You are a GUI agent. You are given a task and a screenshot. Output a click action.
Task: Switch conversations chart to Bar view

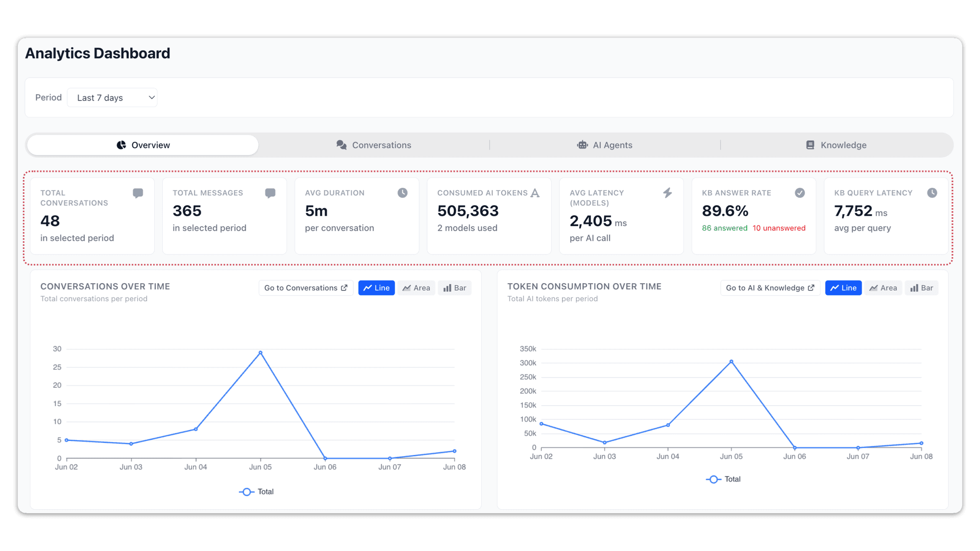tap(455, 288)
